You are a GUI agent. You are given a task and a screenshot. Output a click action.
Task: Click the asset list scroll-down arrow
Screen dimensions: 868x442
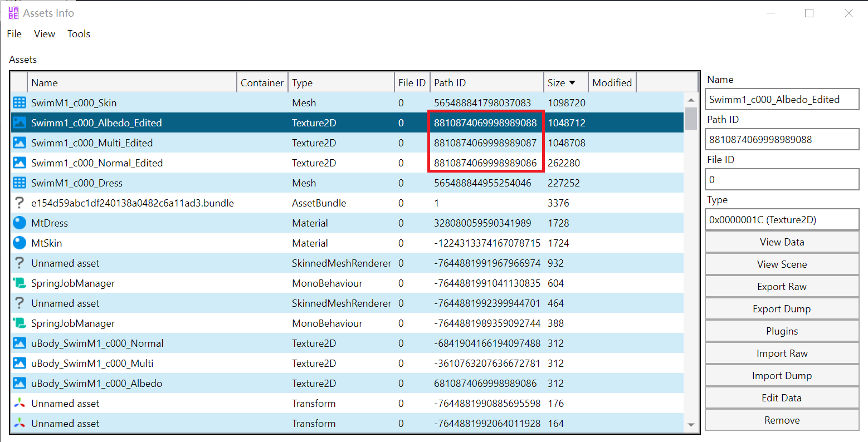point(691,425)
